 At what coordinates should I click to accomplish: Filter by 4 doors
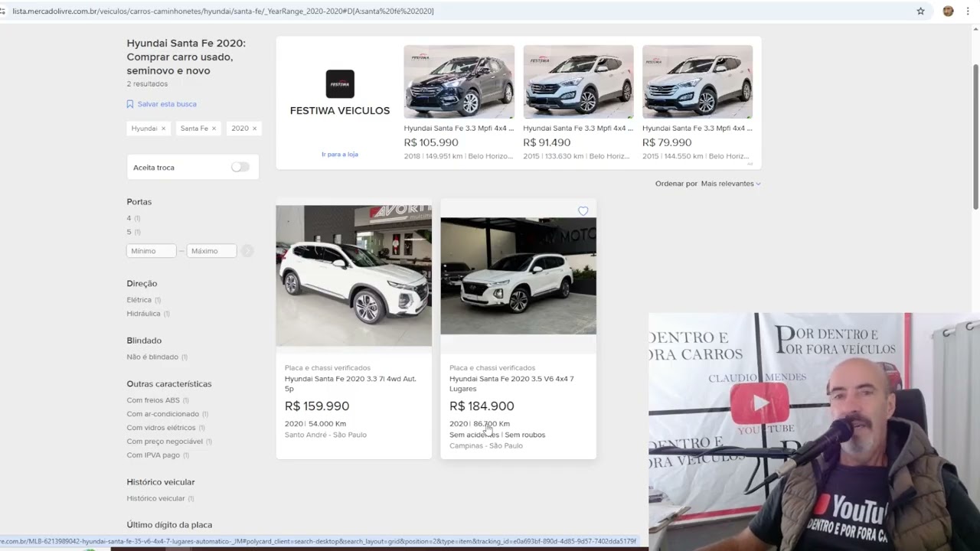(133, 218)
